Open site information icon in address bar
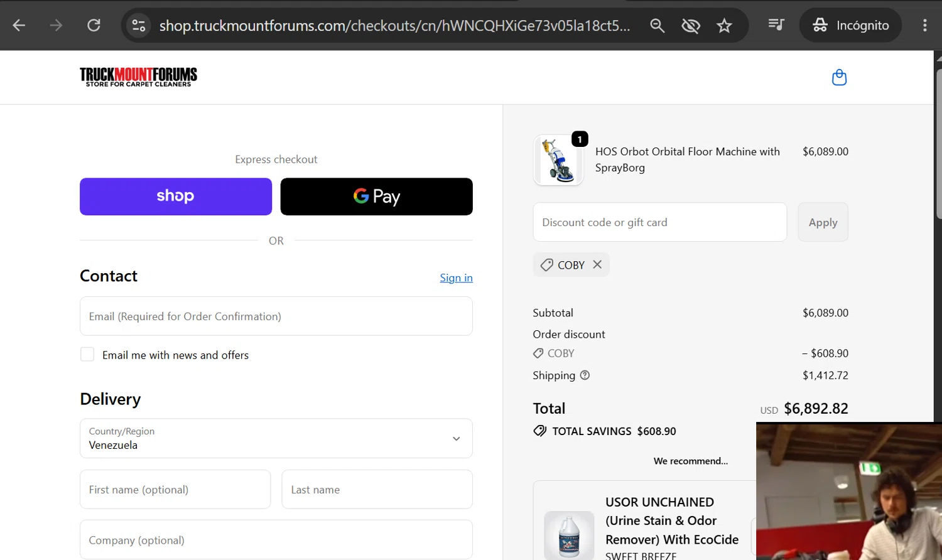Viewport: 942px width, 560px height. coord(139,25)
